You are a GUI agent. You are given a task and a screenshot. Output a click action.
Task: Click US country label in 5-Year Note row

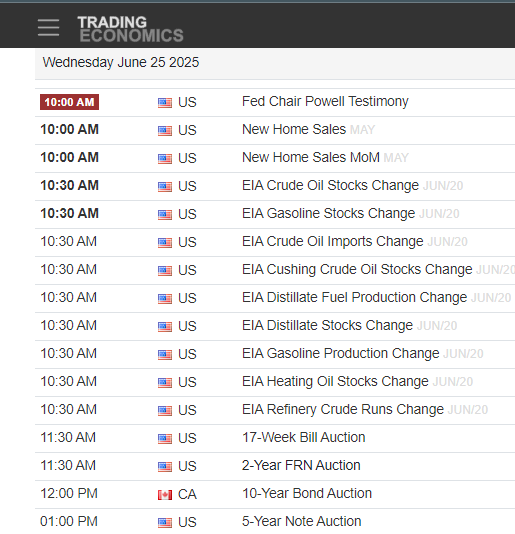coord(187,522)
